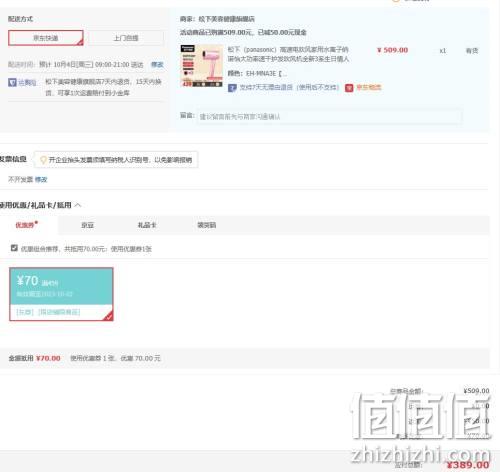
Task: Click 修改 next to delivery time
Action: (157, 65)
